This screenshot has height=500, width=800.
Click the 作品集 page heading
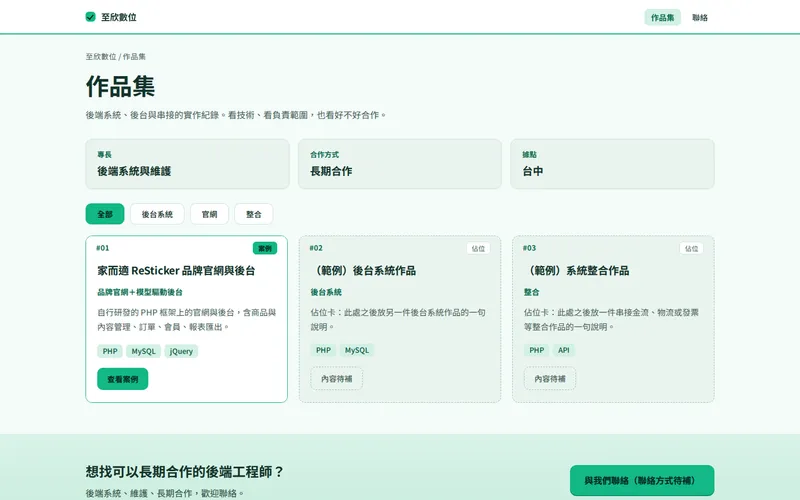point(120,86)
